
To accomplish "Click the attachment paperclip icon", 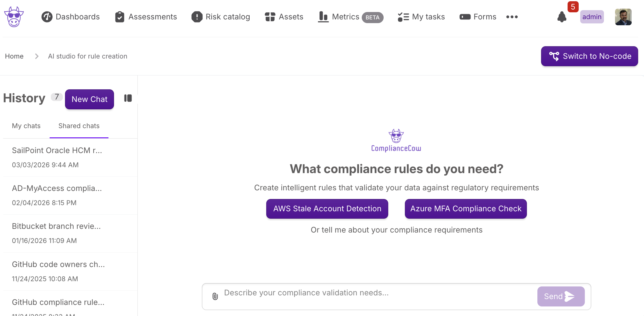I will coord(215,296).
